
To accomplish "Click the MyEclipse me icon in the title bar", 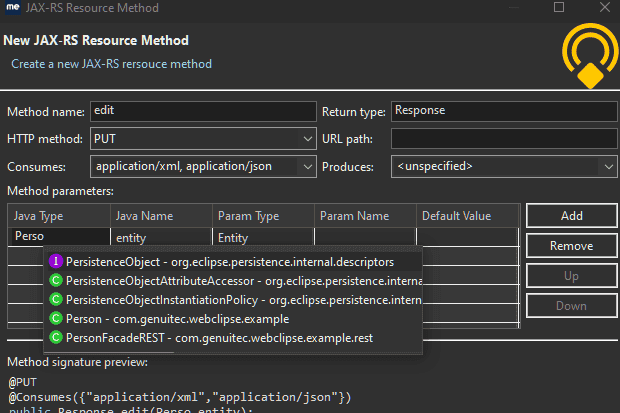I will [13, 7].
